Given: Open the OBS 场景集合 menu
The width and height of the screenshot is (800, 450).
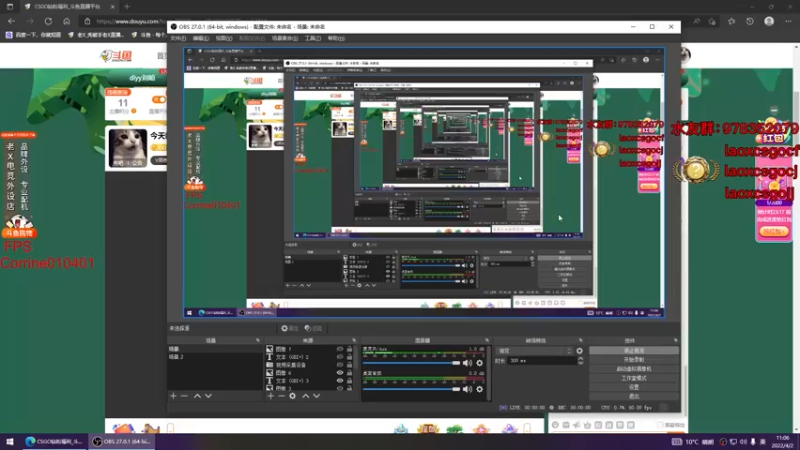Looking at the screenshot, I should [285, 38].
